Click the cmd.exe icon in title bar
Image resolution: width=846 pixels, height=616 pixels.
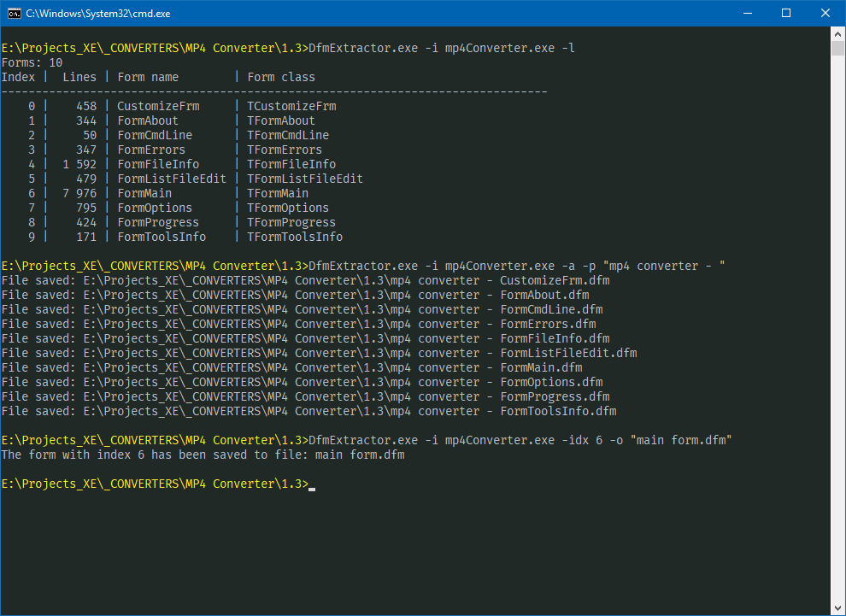point(14,14)
